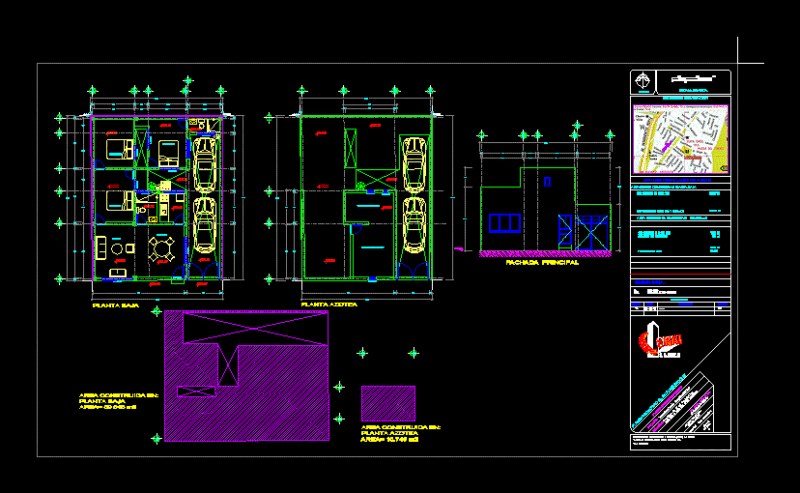The image size is (800, 493).
Task: Select the crossed garage gate on the facade
Action: coord(592,233)
